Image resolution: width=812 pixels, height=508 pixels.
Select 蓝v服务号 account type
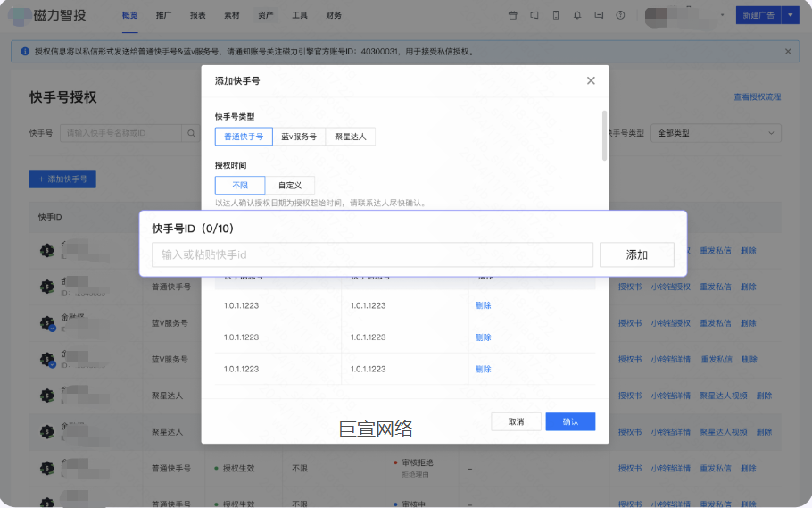click(x=299, y=137)
